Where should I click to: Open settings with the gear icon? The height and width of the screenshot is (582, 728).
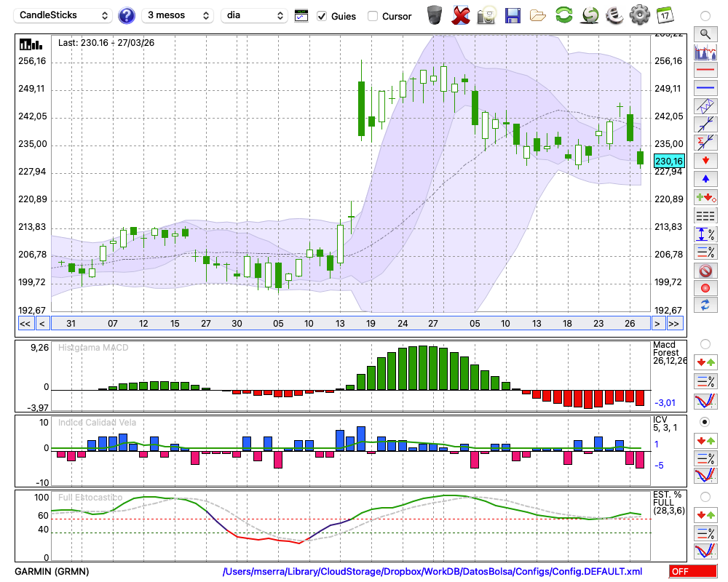(639, 15)
